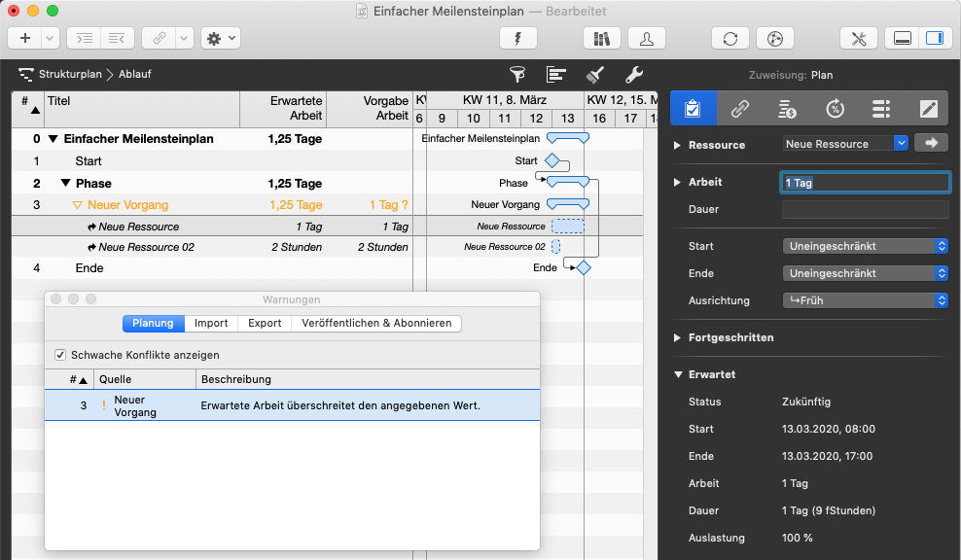Click the 'Neue Ressource' Gantt bar
Screen dimensions: 961x560
point(568,226)
